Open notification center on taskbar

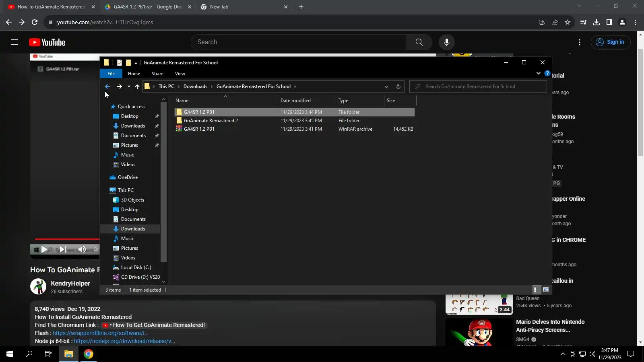(631, 354)
